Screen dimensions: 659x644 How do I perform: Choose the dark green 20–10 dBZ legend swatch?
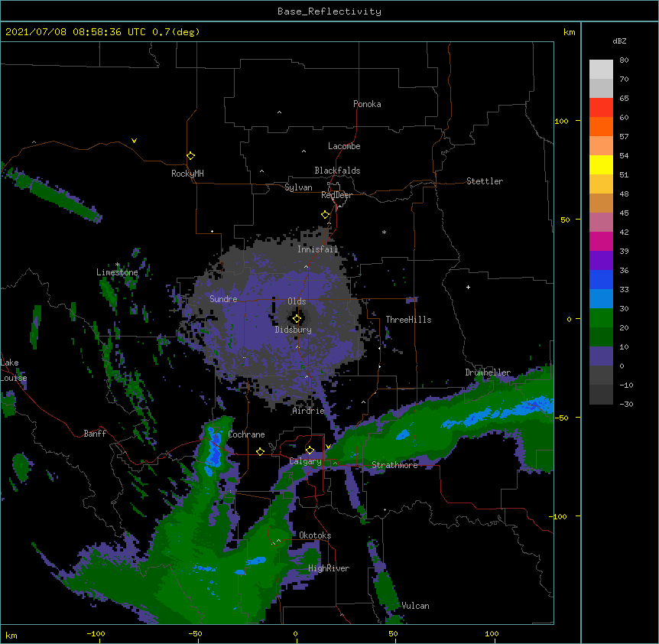pos(601,337)
